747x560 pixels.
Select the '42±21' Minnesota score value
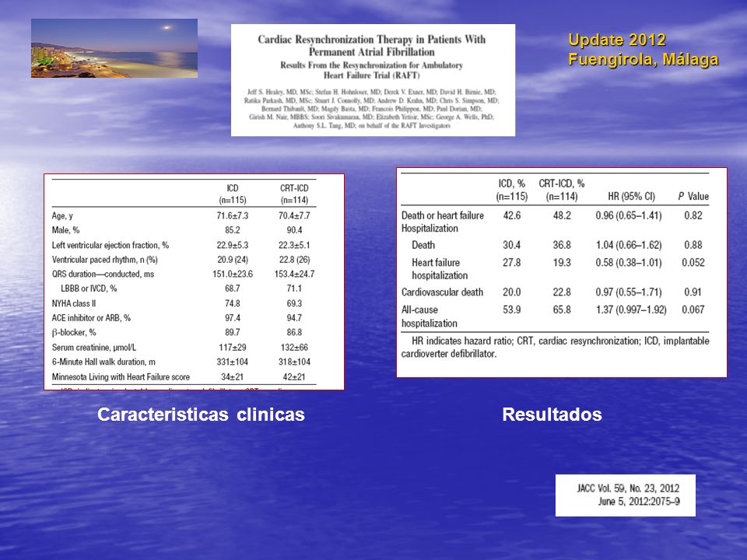click(x=294, y=376)
